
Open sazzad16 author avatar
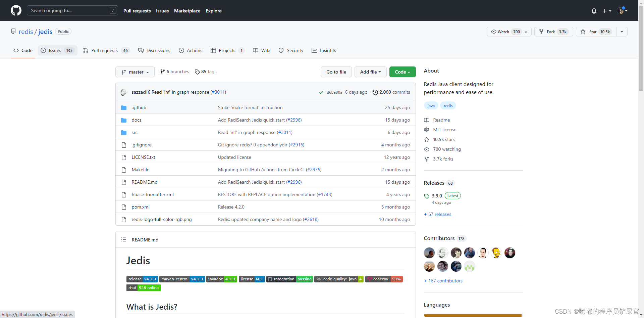[124, 92]
